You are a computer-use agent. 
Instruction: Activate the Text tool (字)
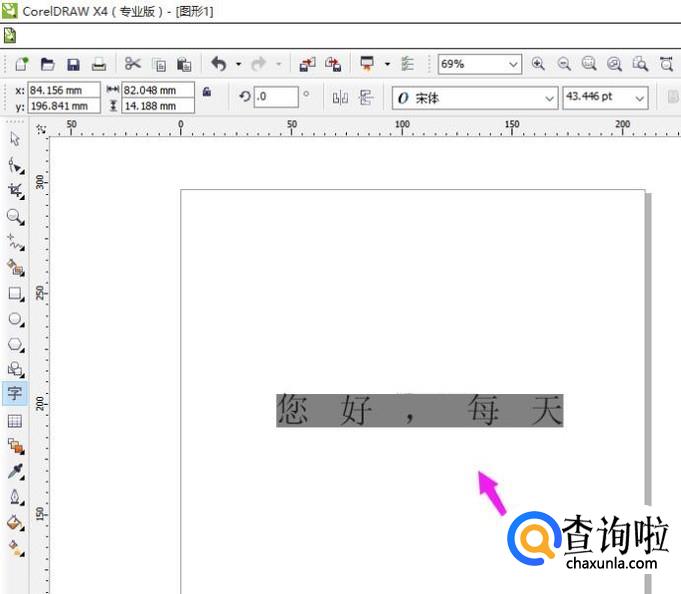point(15,394)
